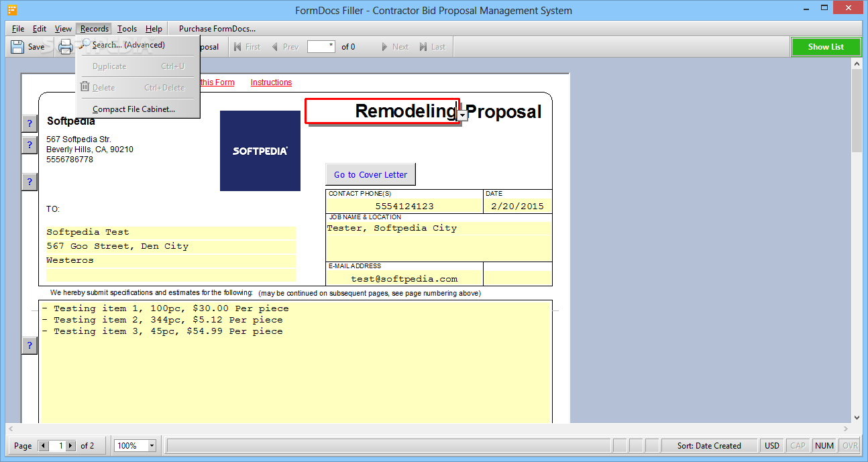Click the E-mail Address field
Image resolution: width=868 pixels, height=462 pixels.
pos(404,278)
